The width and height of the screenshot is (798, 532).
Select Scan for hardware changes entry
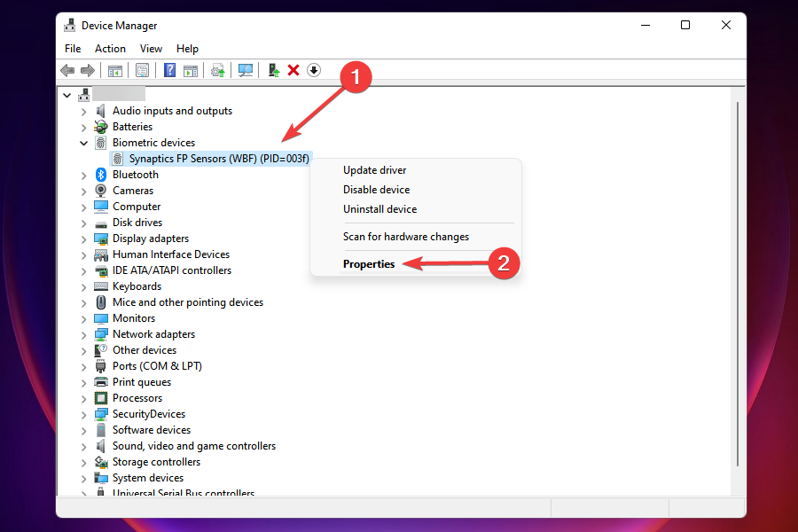[x=406, y=236]
